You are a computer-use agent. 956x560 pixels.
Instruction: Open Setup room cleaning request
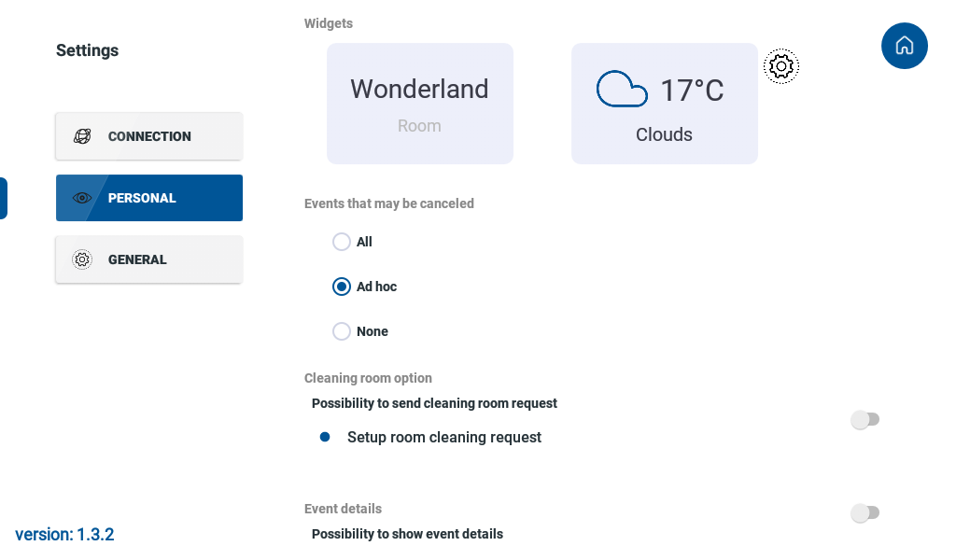click(444, 438)
